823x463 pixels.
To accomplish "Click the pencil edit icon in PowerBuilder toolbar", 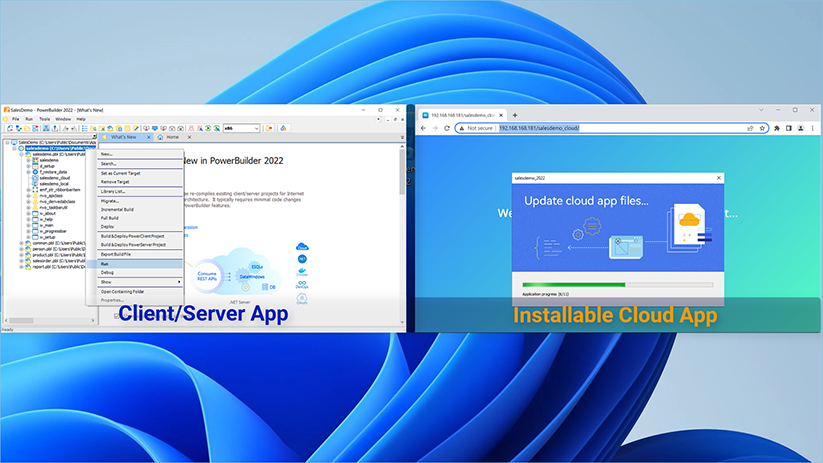I will point(136,128).
